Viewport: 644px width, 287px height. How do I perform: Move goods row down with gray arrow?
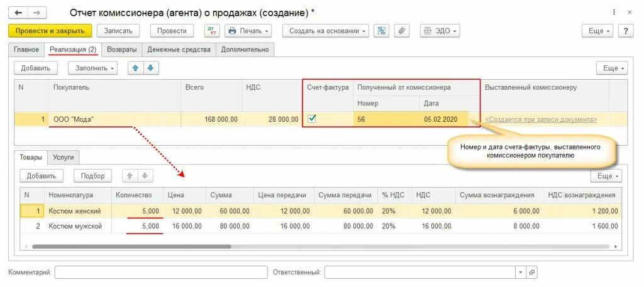click(x=145, y=176)
